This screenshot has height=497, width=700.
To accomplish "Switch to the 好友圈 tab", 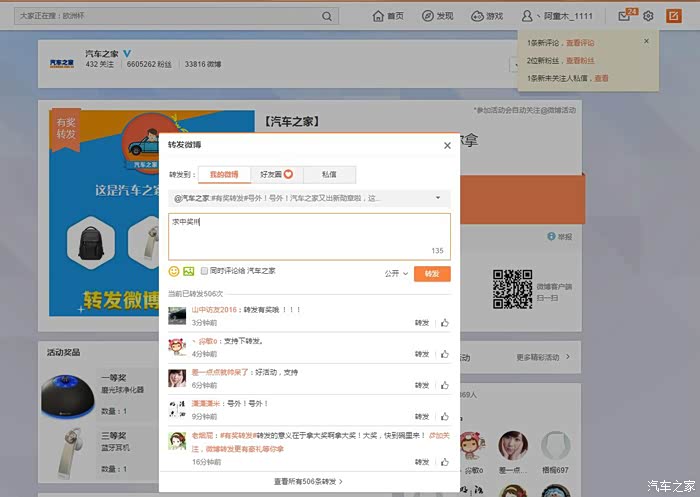I will 274,175.
